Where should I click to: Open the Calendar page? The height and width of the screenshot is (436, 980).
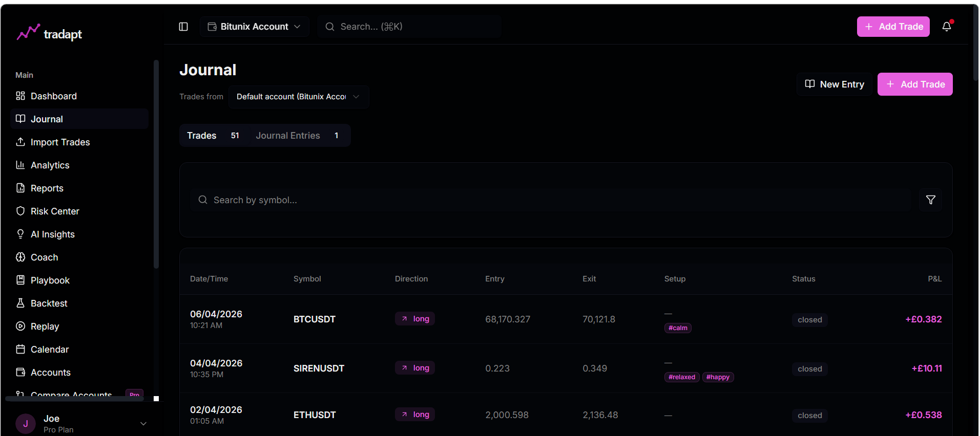(x=79, y=349)
